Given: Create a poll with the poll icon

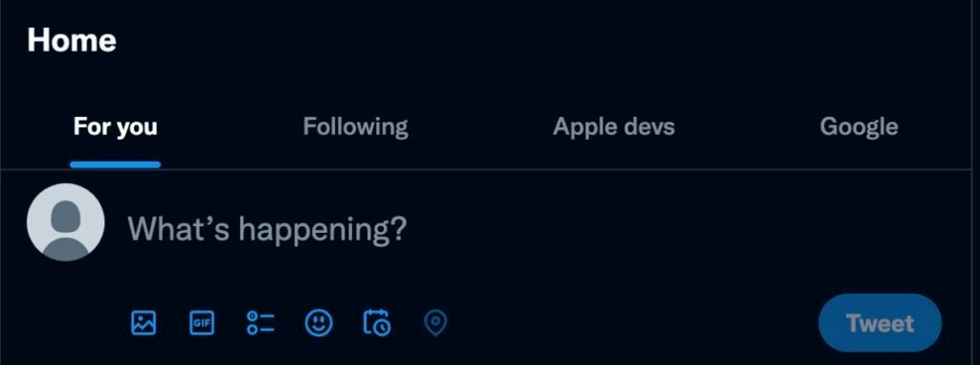Looking at the screenshot, I should (260, 323).
